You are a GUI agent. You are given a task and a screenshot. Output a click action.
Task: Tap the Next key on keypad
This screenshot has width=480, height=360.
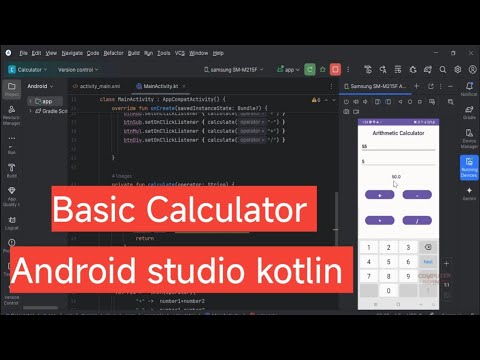[x=428, y=262]
